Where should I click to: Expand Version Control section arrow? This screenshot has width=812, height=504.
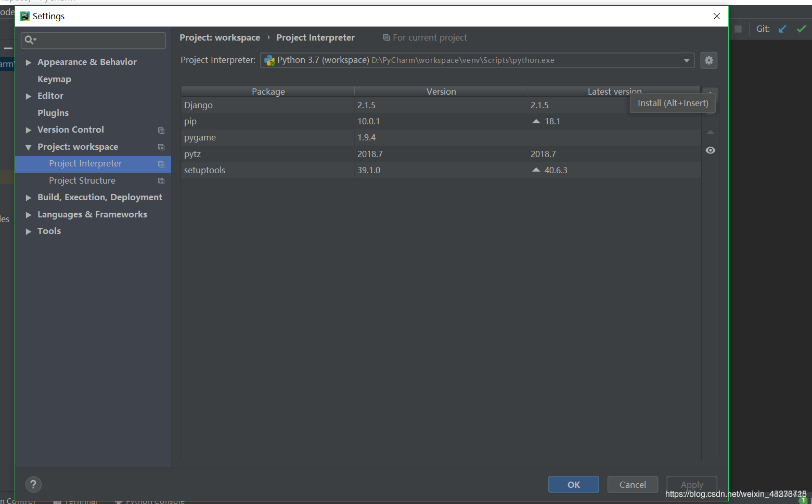pos(29,130)
